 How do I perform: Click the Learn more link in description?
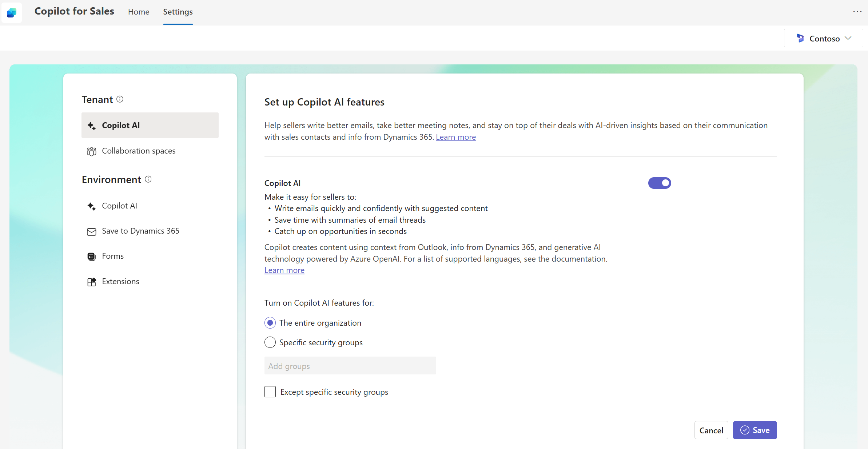pyautogui.click(x=456, y=137)
